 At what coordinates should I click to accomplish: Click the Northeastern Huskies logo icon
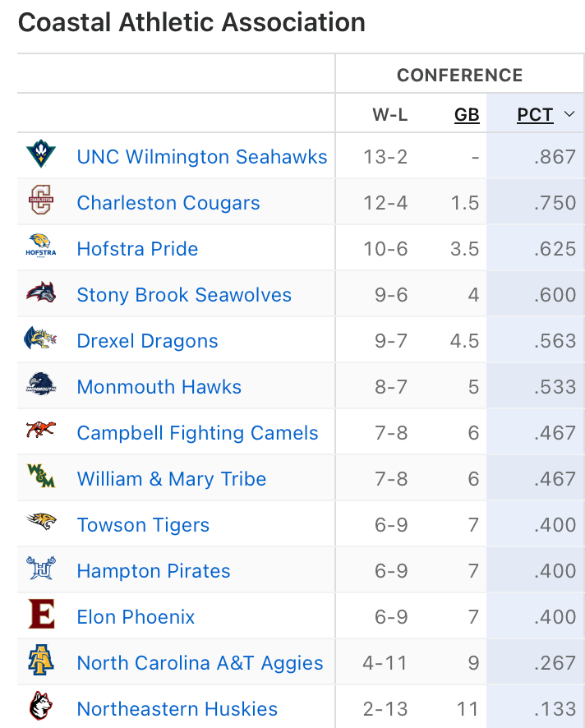click(40, 708)
